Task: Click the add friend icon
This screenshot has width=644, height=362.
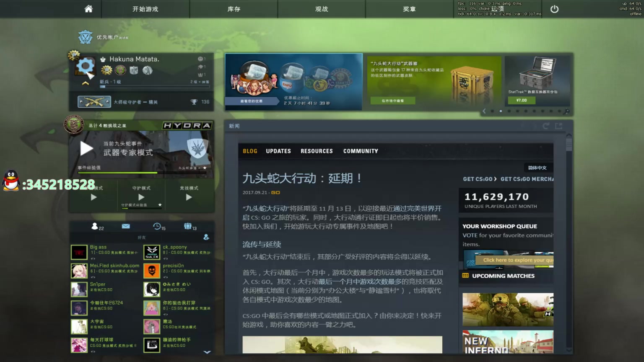Action: pos(206,237)
